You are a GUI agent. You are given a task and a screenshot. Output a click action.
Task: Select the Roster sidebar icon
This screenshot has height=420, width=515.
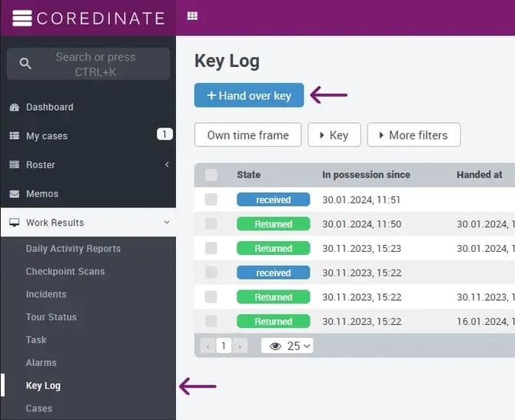click(14, 165)
